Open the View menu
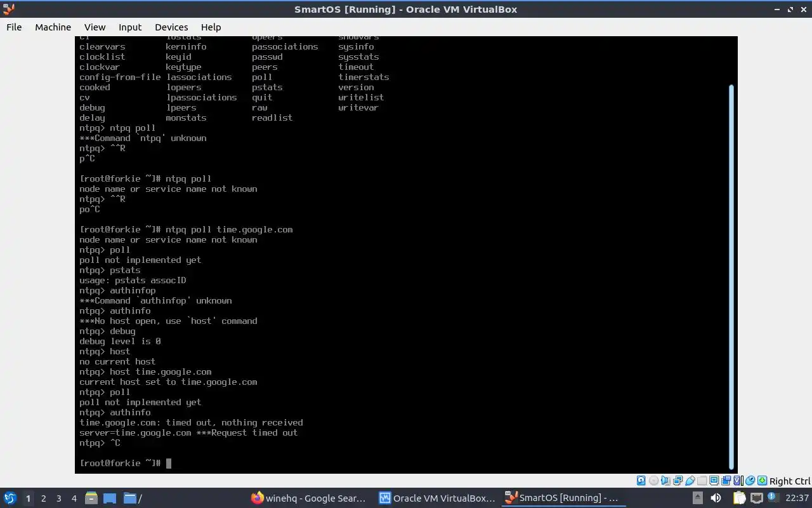 pos(95,27)
